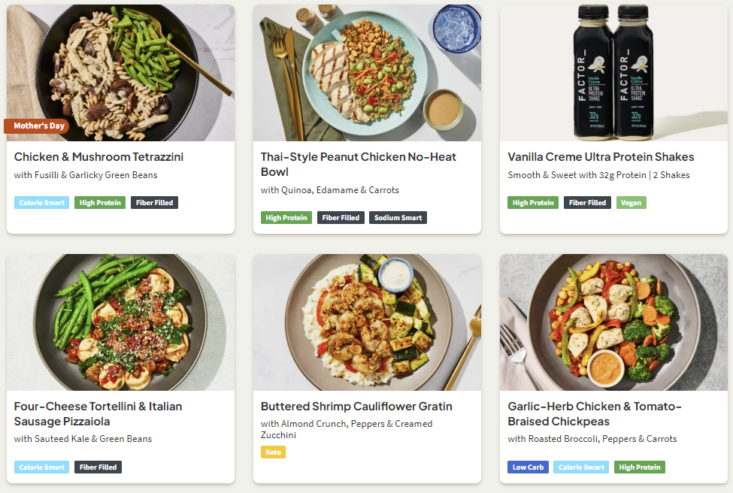Click the Low Carb tag
The image size is (733, 493).
(528, 467)
